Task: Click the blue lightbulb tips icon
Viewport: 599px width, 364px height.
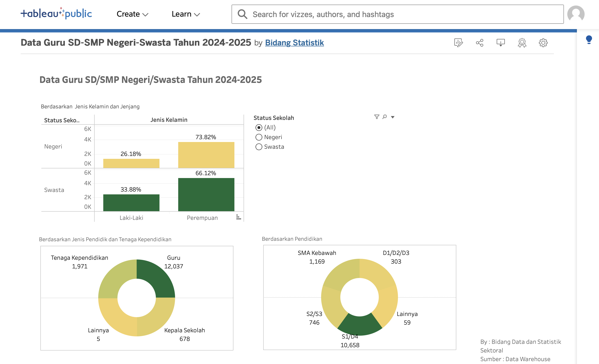Action: click(x=589, y=39)
